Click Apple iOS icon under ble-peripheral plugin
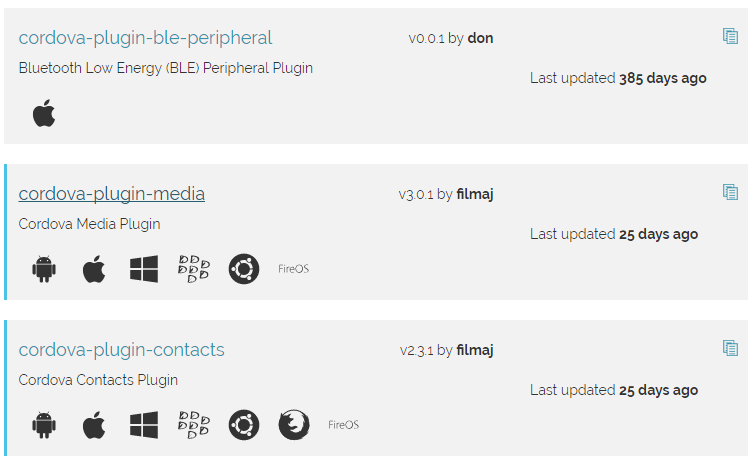The width and height of the screenshot is (750, 469). click(44, 113)
